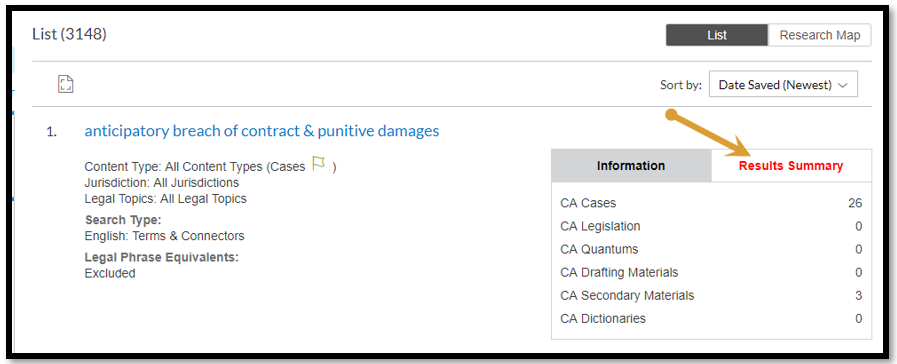Click the full-screen expand icon under List
897x364 pixels.
tap(66, 84)
